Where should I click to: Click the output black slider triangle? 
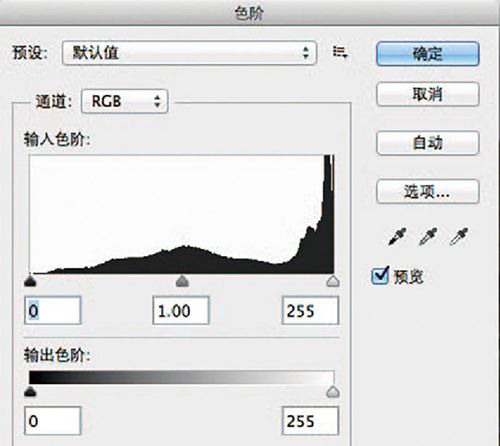pos(30,392)
